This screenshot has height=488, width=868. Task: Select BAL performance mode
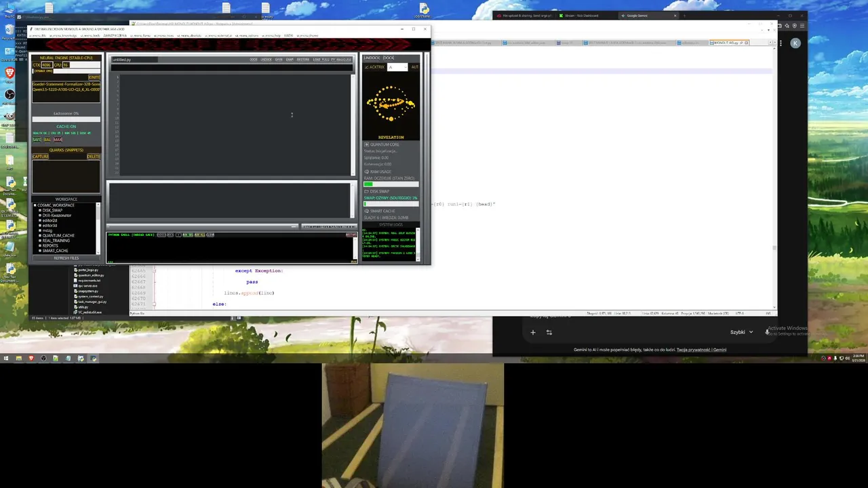pyautogui.click(x=47, y=140)
